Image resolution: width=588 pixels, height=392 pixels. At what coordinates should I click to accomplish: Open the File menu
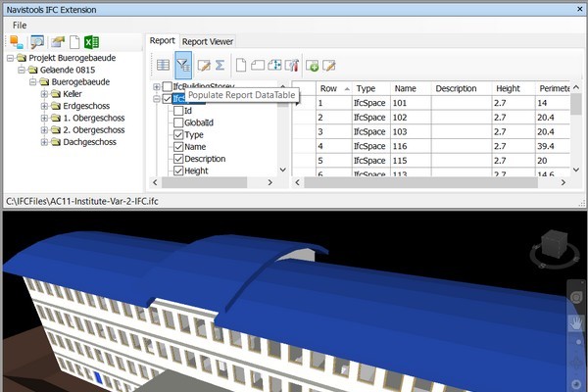coord(20,24)
